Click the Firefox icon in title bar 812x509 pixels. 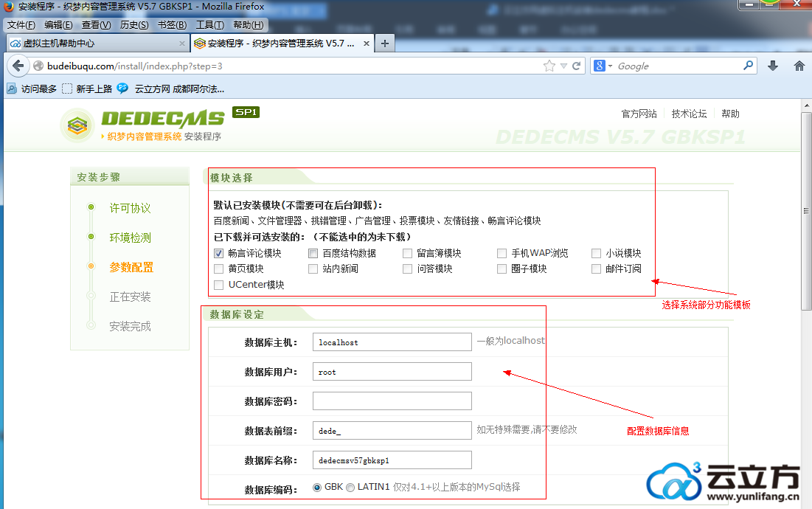(9, 6)
